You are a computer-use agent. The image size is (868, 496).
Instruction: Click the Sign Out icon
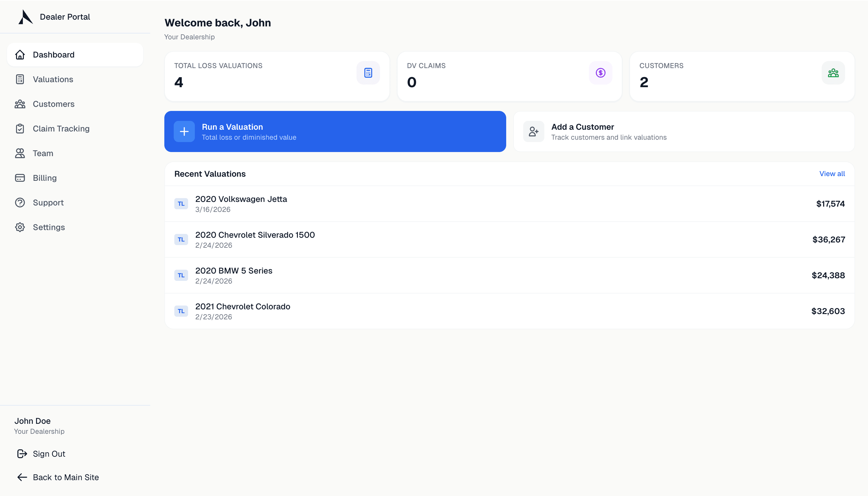tap(22, 453)
